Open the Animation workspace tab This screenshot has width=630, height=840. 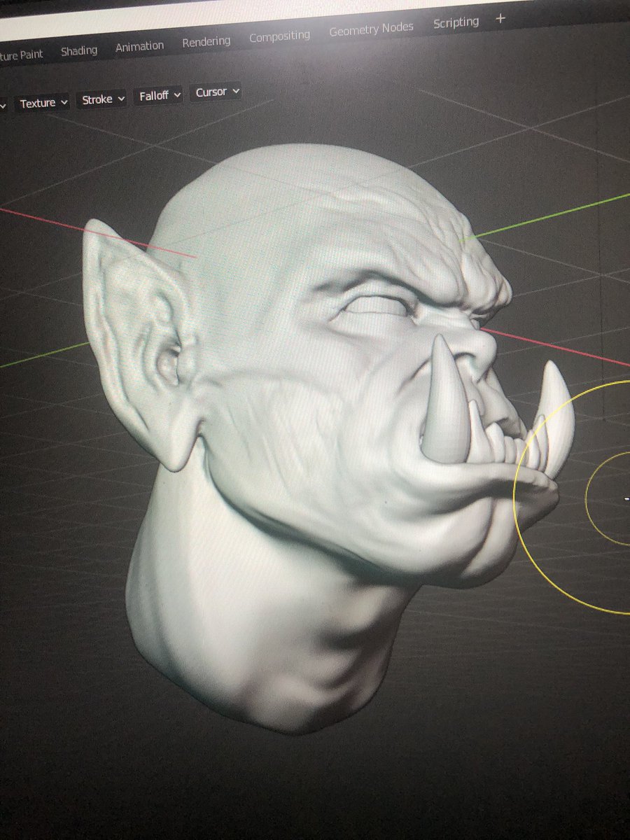tap(139, 47)
